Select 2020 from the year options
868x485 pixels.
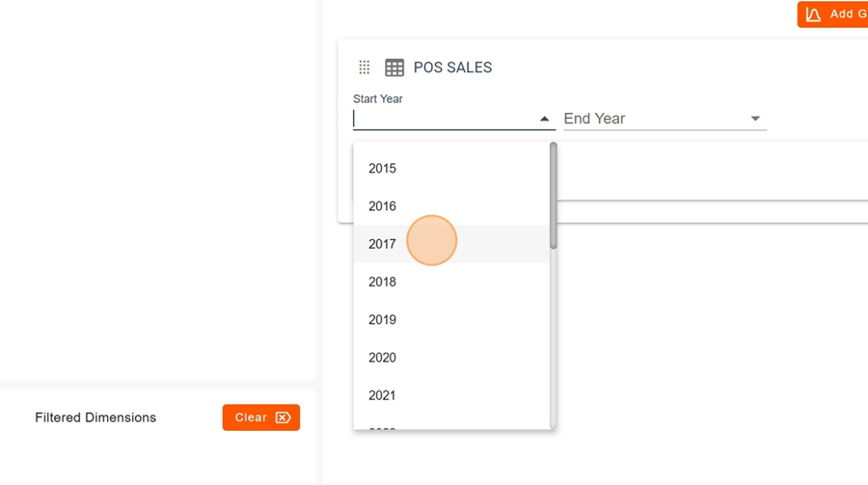click(x=383, y=358)
